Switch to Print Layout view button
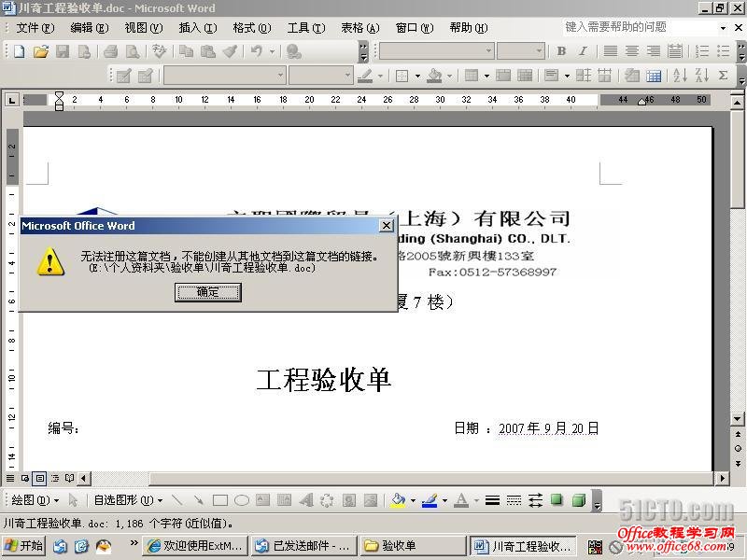747x560 pixels. (40, 478)
